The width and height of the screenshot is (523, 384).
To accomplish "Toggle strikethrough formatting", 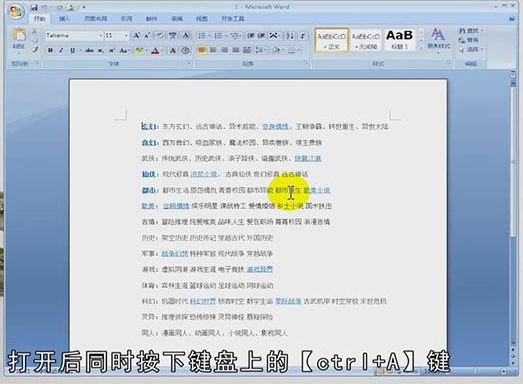I will [89, 50].
